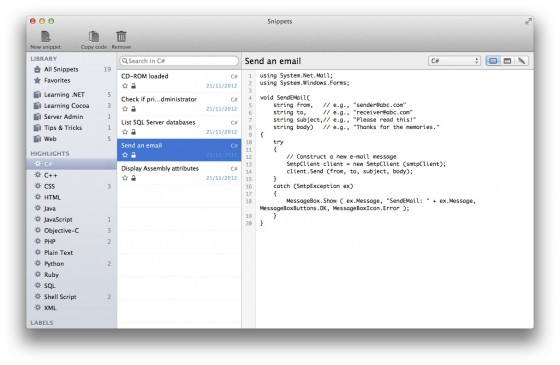Screen dimensions: 560x365
Task: Select the Objective-C highlight
Action: pyautogui.click(x=72, y=231)
